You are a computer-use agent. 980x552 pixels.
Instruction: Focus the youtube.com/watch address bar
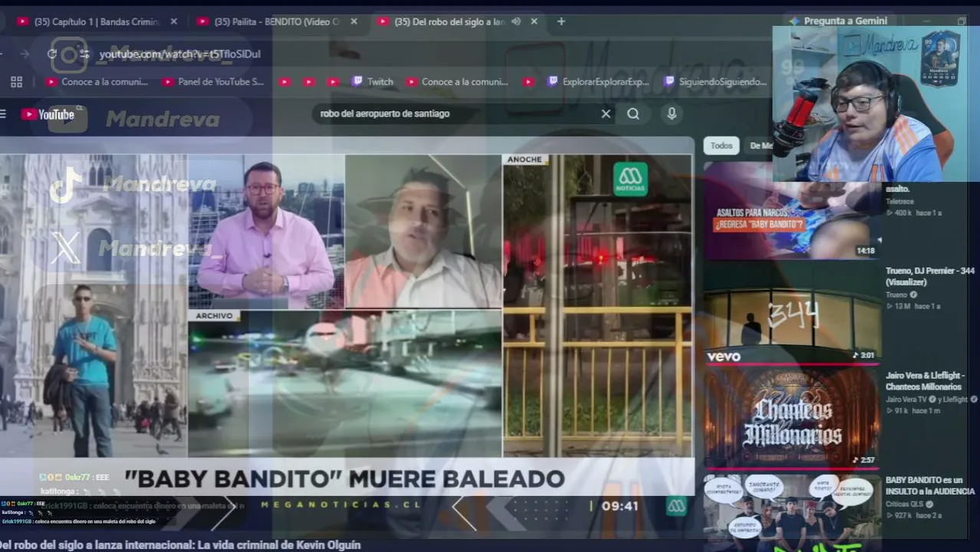coord(180,54)
